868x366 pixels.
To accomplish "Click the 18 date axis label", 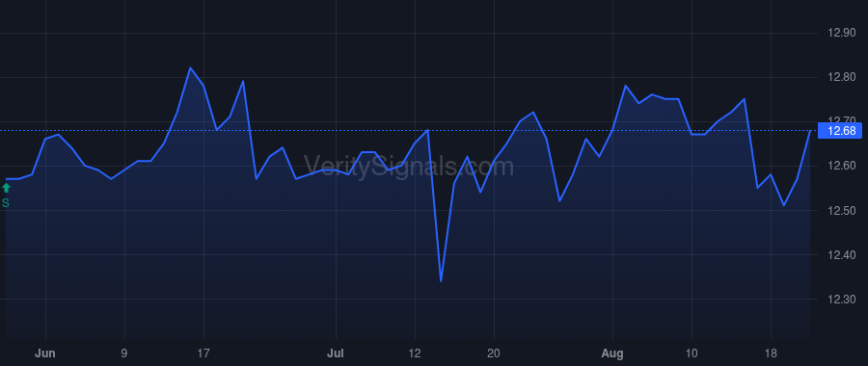I will pos(772,353).
